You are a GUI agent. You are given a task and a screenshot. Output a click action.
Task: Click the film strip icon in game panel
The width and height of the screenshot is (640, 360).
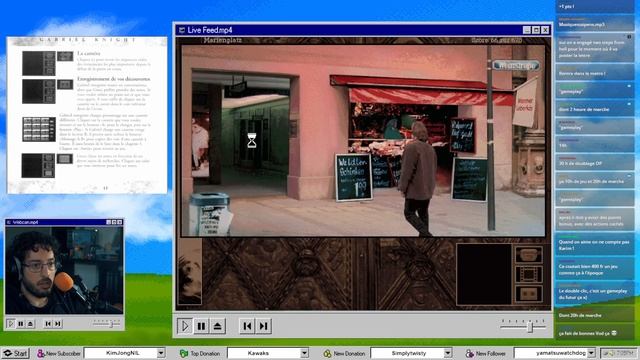(529, 274)
